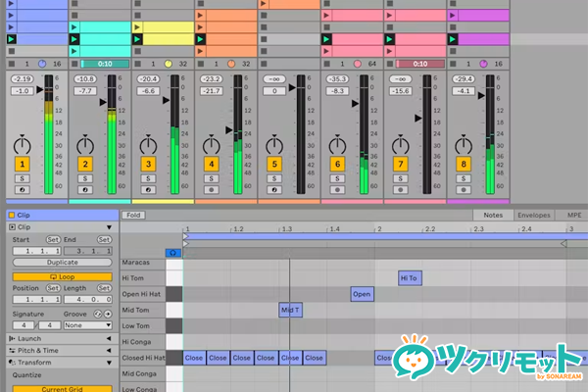This screenshot has height=392, width=588.
Task: Launch the playing cyan clip on track 2
Action: pos(74,39)
